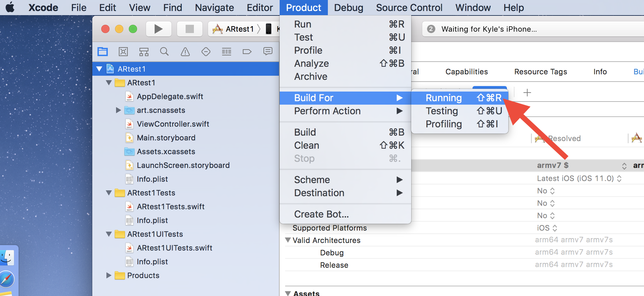This screenshot has width=644, height=296.
Task: Click the ARtest1 project file icon
Action: 110,69
